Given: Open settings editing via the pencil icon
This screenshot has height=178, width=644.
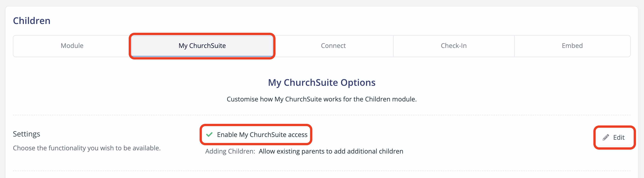Looking at the screenshot, I should pyautogui.click(x=606, y=137).
